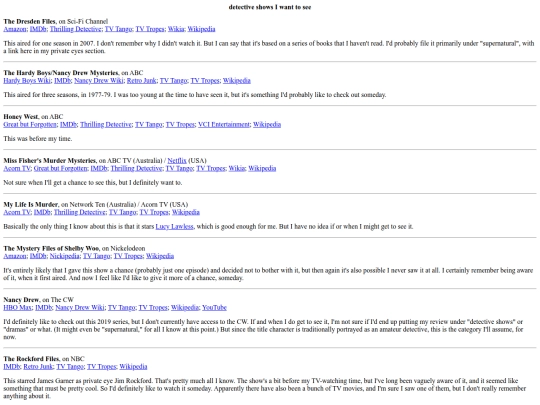The width and height of the screenshot is (540, 405).
Task: Open TV Tropes link under Nancy Drew CW entry
Action: (153, 308)
